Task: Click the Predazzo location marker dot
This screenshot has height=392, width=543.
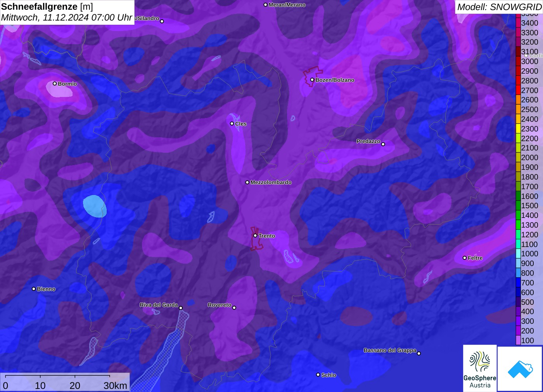Action: pyautogui.click(x=383, y=144)
